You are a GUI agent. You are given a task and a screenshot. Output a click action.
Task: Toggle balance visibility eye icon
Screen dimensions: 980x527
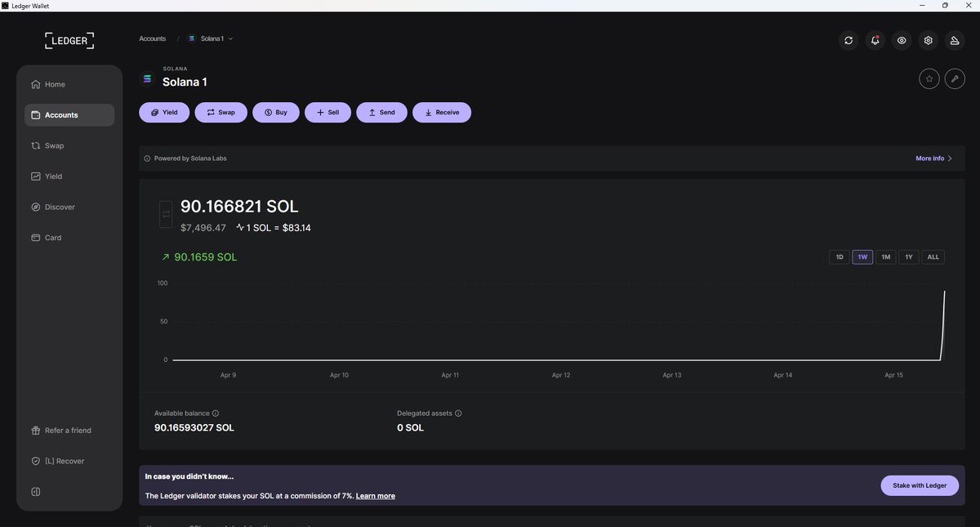point(902,40)
